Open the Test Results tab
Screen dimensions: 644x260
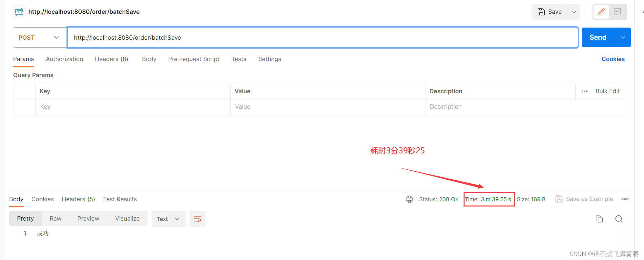click(120, 199)
